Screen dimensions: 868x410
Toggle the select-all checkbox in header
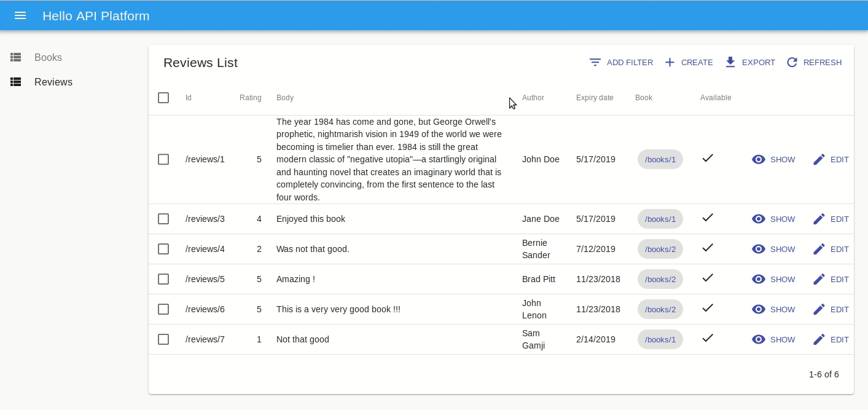pyautogui.click(x=163, y=98)
